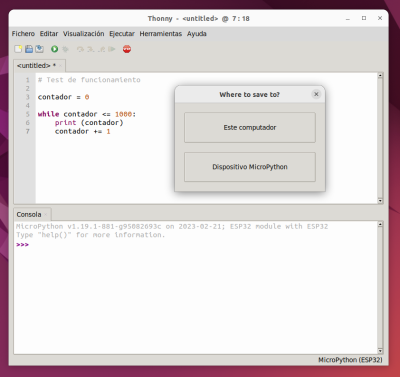
Task: Click the Step over debug icon
Action: pos(80,49)
